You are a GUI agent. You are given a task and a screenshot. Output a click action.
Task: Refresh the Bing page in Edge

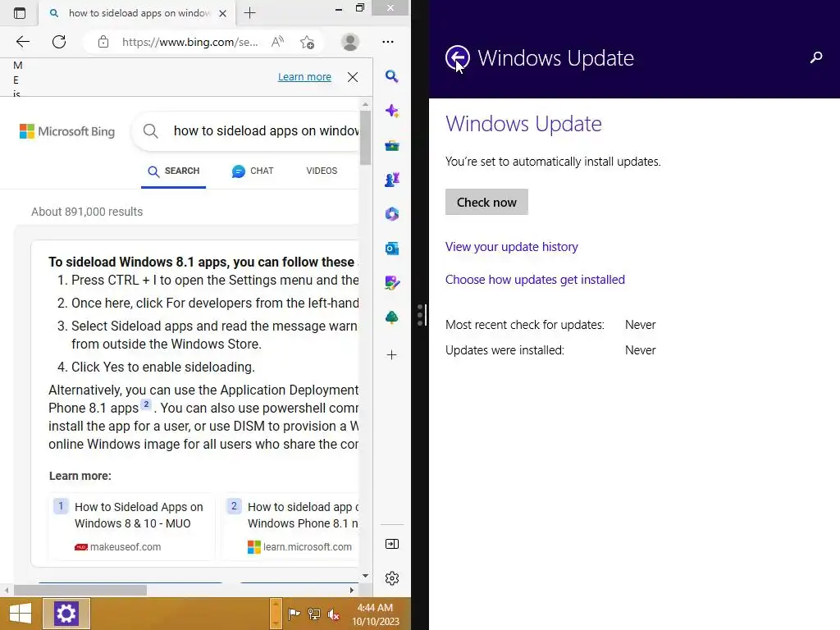pos(59,42)
